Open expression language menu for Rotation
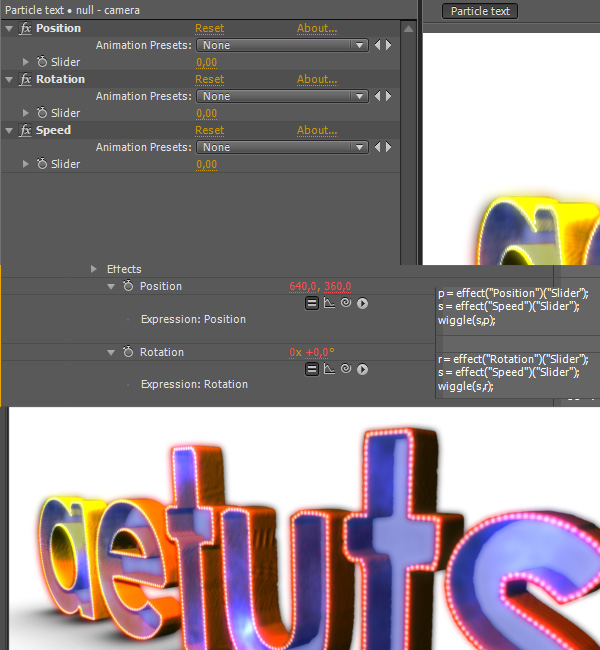 tap(362, 369)
